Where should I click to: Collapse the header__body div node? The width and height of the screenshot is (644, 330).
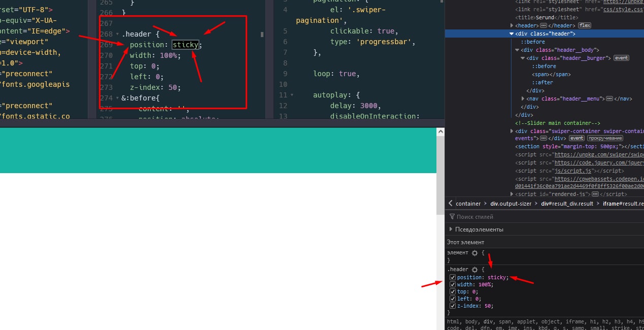[x=517, y=50]
